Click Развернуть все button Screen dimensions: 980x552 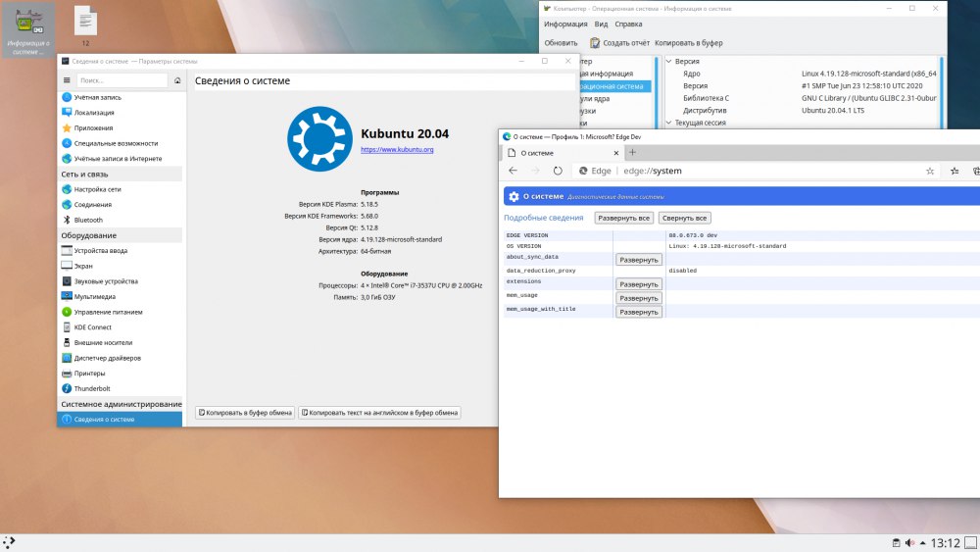point(623,219)
